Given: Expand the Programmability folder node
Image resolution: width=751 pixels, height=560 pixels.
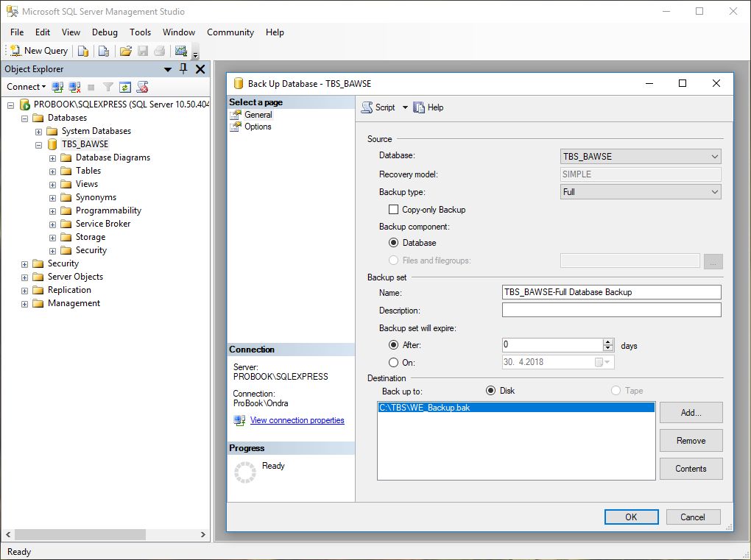Looking at the screenshot, I should (53, 211).
